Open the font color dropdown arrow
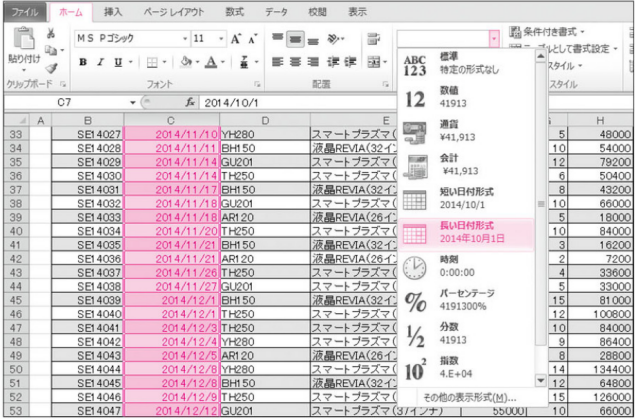635x419 pixels. coord(224,62)
